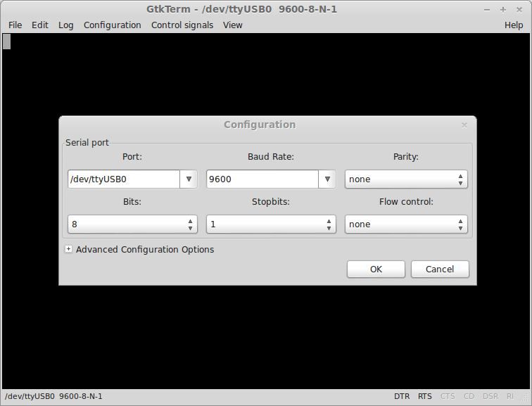Open the Parity selector
This screenshot has width=532, height=406.
pyautogui.click(x=406, y=179)
